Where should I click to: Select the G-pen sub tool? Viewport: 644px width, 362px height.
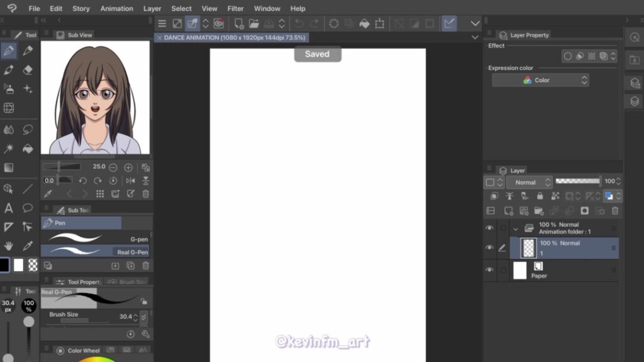(96, 238)
